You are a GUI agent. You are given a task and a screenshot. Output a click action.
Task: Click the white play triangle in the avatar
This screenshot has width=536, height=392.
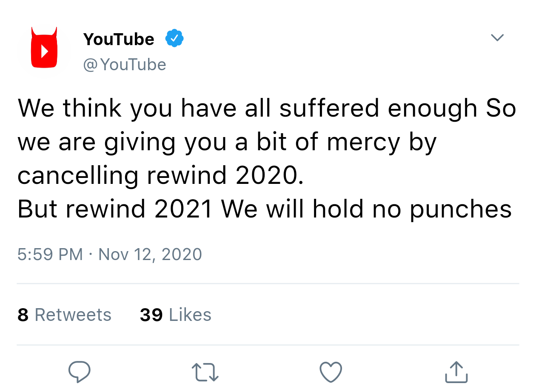tap(45, 51)
